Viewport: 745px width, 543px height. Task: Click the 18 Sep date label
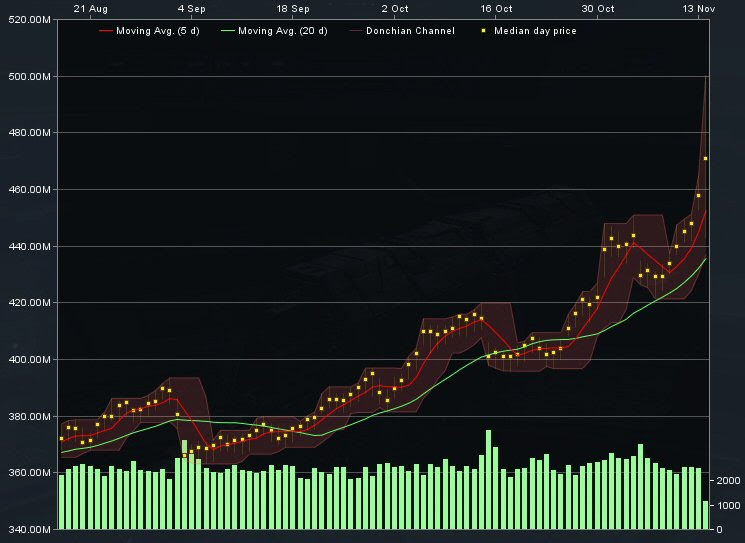tap(293, 9)
